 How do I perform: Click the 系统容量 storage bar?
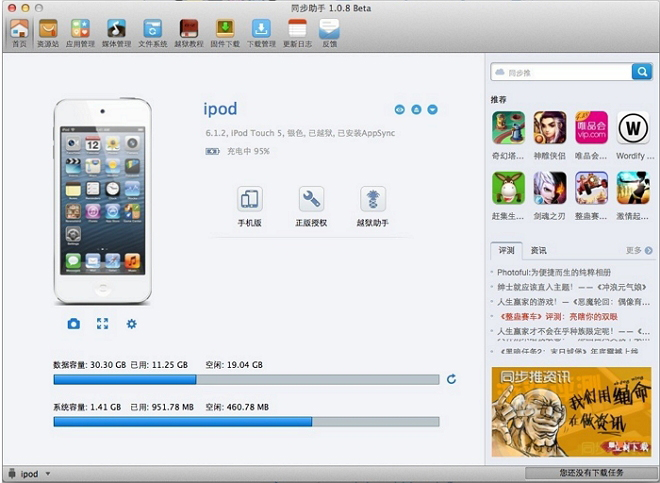tap(246, 422)
